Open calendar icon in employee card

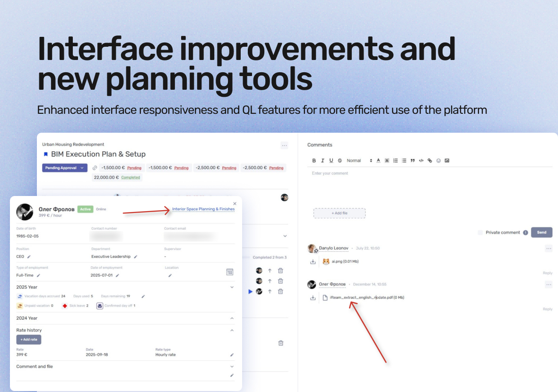[x=230, y=272]
